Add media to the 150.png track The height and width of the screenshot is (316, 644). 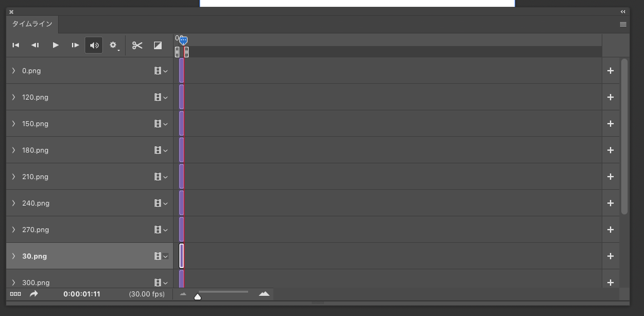click(611, 124)
